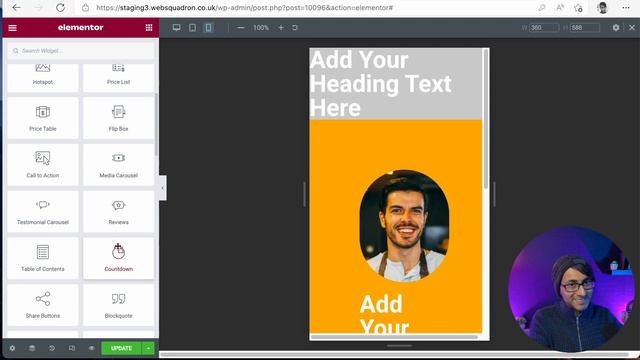640x360 pixels.
Task: Reset the preview zoom level
Action: [x=295, y=27]
